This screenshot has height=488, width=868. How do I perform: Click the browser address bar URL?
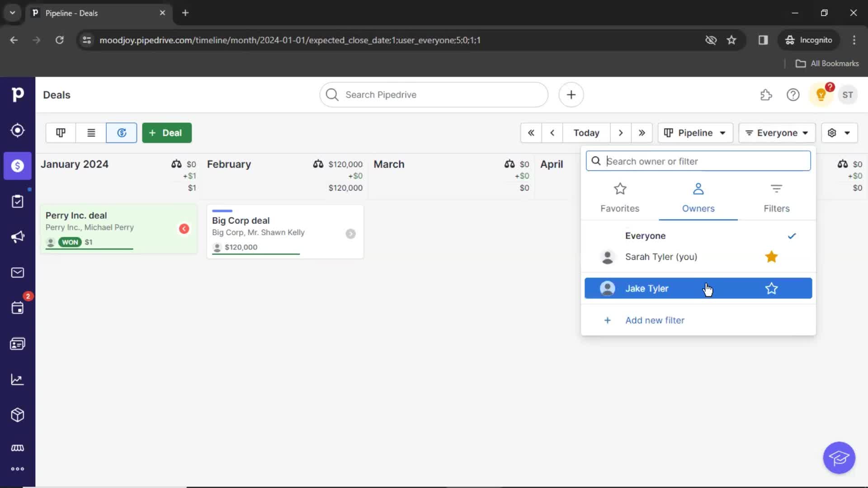290,40
